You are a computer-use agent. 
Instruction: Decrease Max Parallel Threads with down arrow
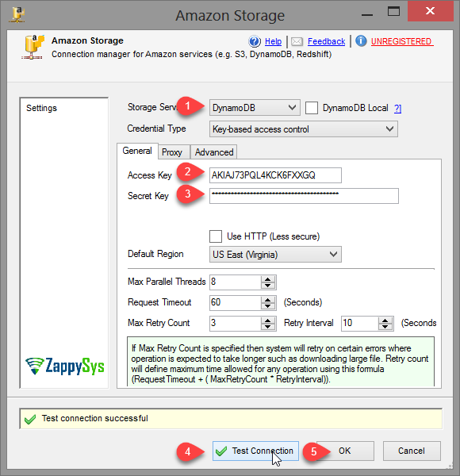pyautogui.click(x=268, y=286)
